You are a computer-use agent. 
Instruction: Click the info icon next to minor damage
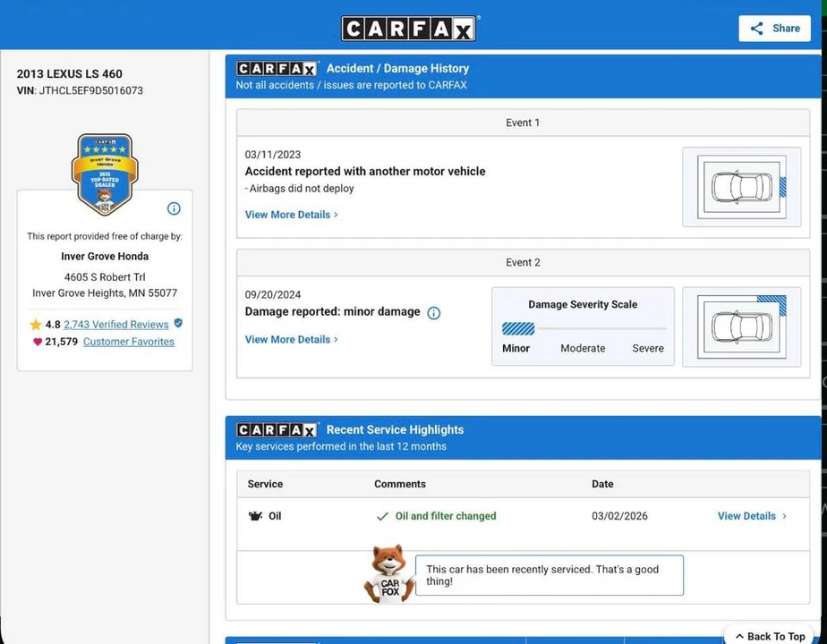[433, 313]
